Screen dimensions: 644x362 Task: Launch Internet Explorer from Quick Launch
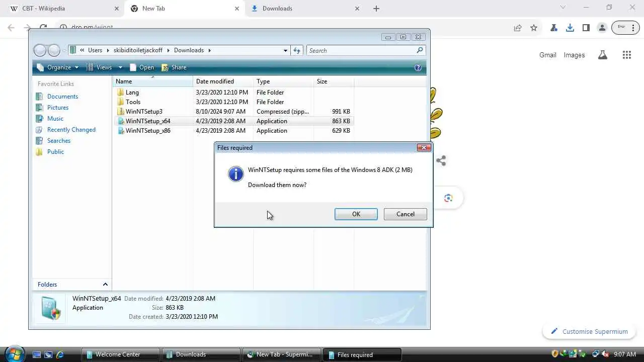coord(60,354)
